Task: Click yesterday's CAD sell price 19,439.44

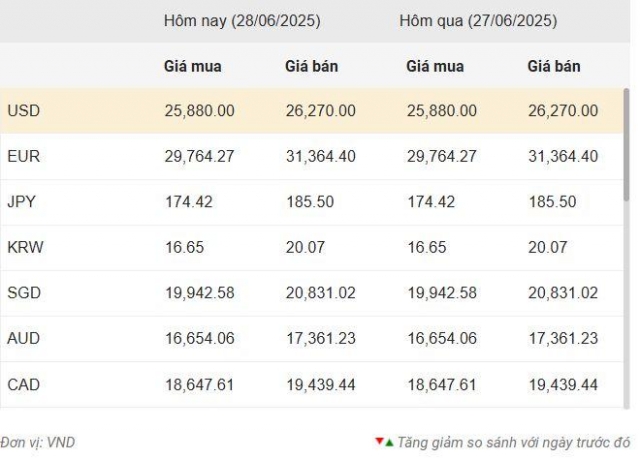Action: point(563,385)
